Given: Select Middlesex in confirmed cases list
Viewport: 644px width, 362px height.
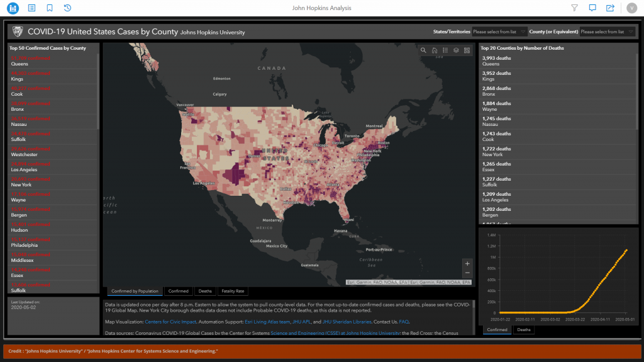Looking at the screenshot, I should coord(53,257).
